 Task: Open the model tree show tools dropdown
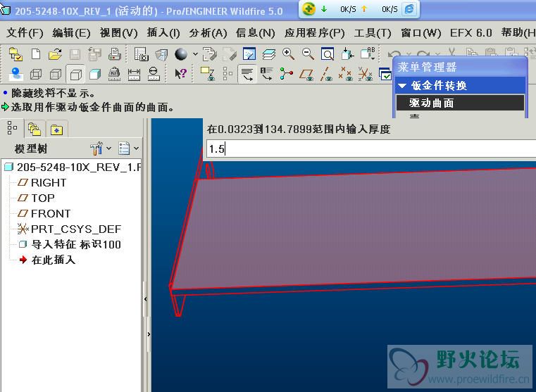pos(101,148)
